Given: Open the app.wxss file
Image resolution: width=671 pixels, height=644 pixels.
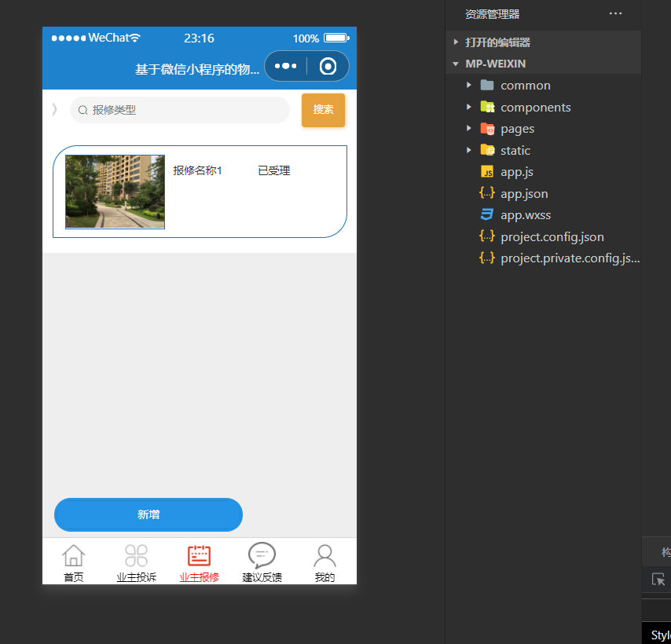Looking at the screenshot, I should pos(526,215).
